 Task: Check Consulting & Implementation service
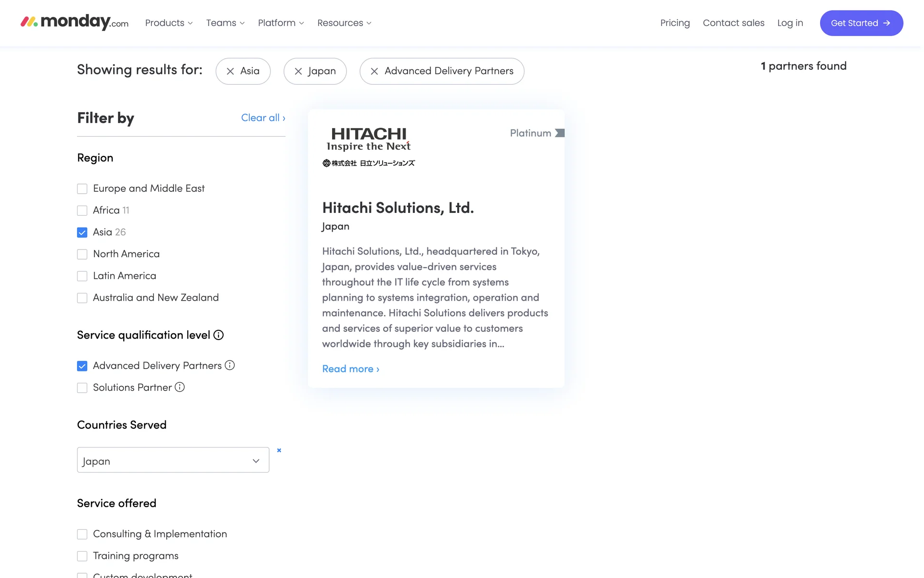tap(82, 534)
